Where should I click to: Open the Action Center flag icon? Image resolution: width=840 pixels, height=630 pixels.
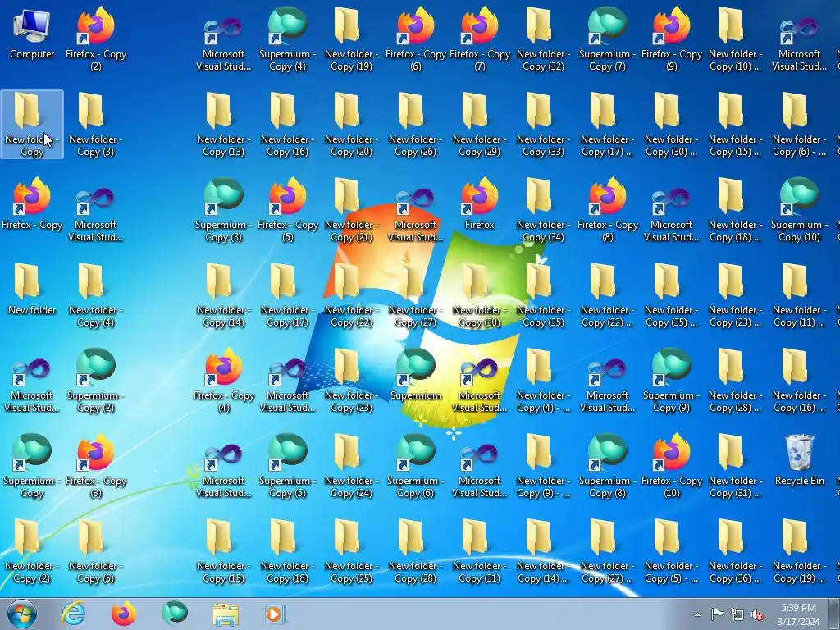tap(717, 614)
